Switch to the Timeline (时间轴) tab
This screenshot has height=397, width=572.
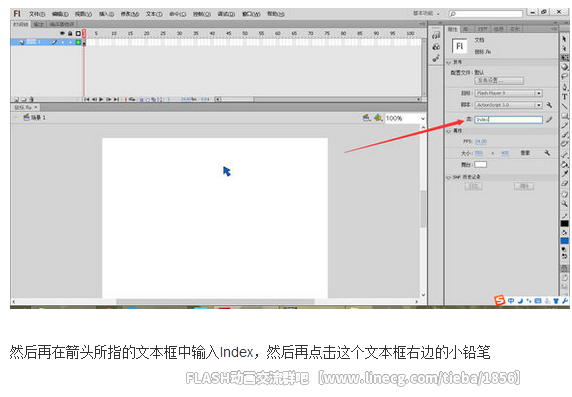[21, 24]
